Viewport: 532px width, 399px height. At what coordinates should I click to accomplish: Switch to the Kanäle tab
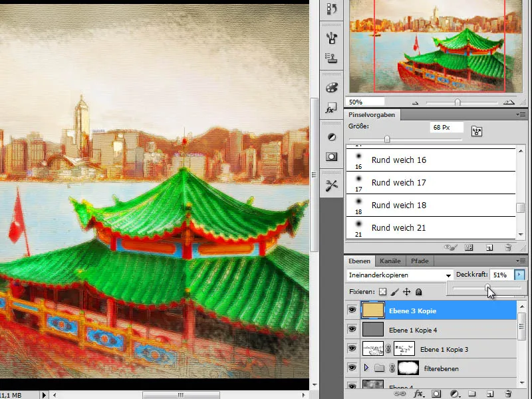(390, 261)
